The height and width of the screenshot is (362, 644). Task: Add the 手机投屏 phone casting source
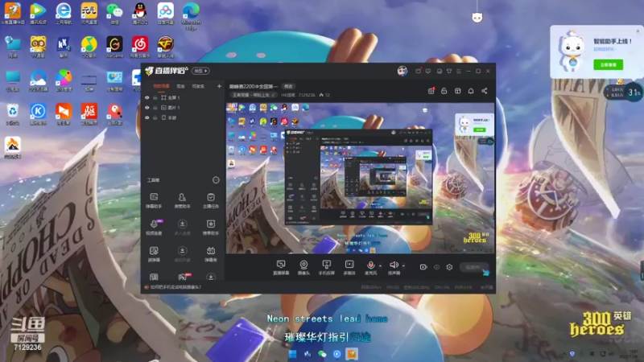point(327,267)
